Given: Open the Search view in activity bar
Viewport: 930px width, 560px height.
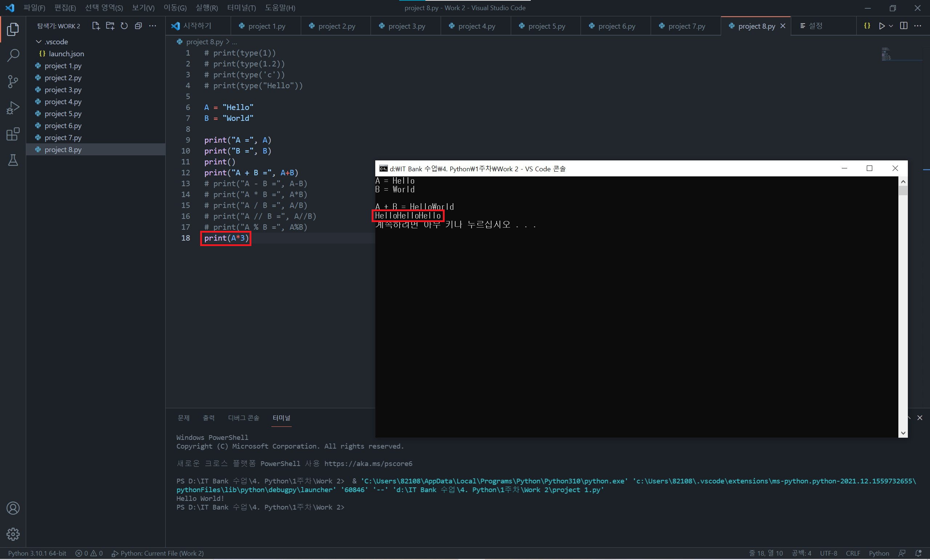Looking at the screenshot, I should pyautogui.click(x=13, y=55).
